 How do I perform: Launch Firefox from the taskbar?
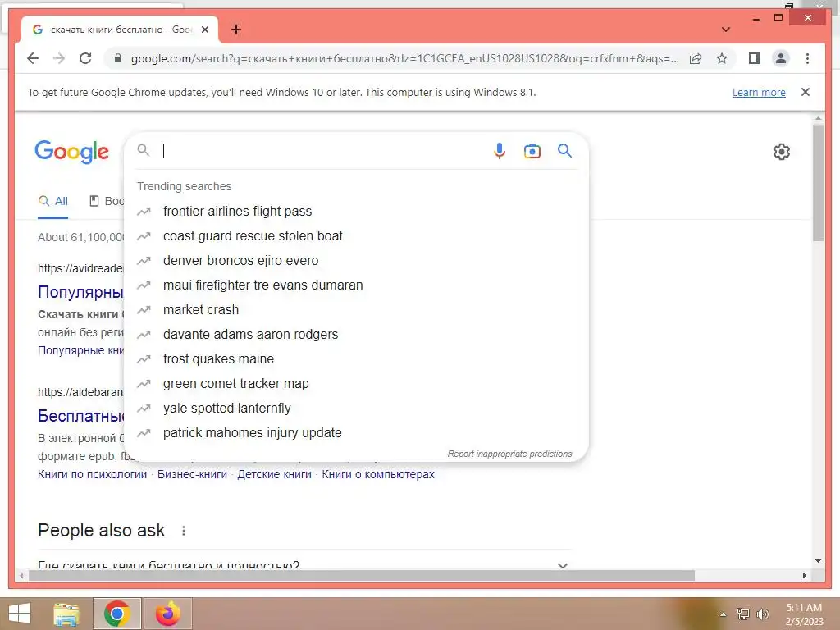[x=168, y=614]
